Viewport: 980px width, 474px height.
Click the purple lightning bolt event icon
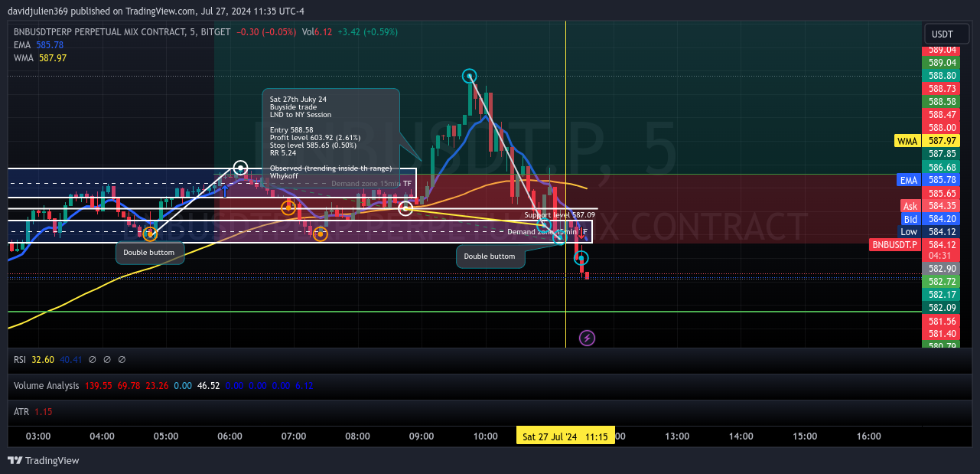coord(587,338)
